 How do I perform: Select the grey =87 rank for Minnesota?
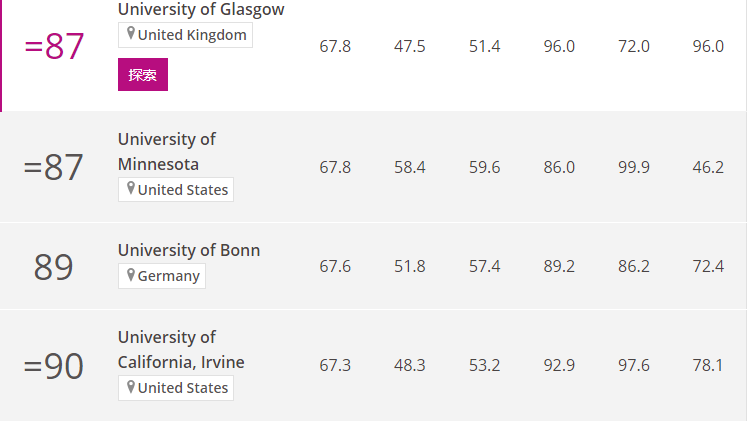(x=54, y=167)
